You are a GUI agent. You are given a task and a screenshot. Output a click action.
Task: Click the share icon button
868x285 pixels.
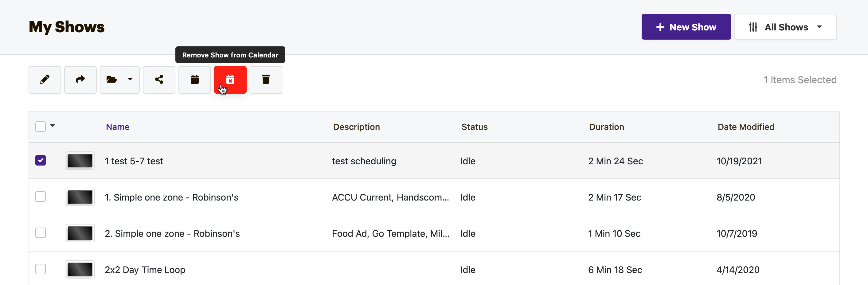159,80
